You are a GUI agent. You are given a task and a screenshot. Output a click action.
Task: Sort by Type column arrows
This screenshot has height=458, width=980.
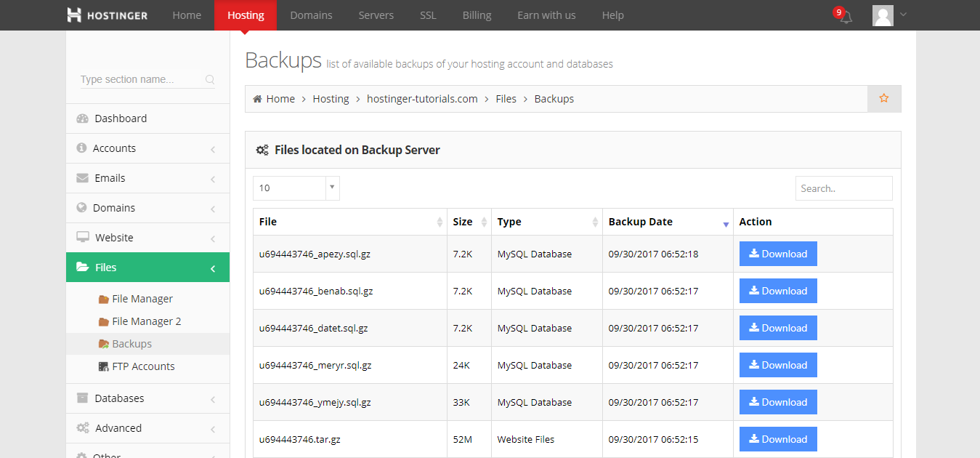pos(595,222)
